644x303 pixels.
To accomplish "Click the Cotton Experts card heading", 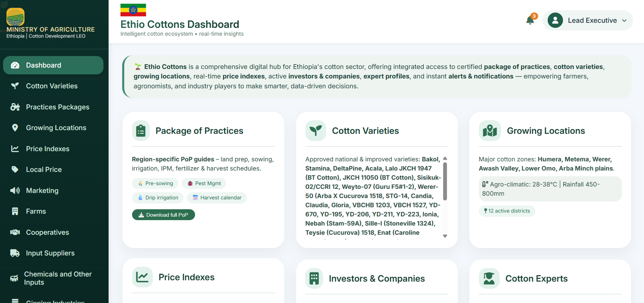I will point(537,278).
